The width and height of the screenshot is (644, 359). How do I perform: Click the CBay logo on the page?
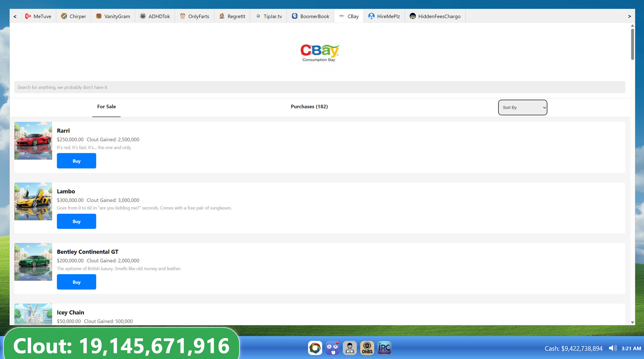click(319, 53)
